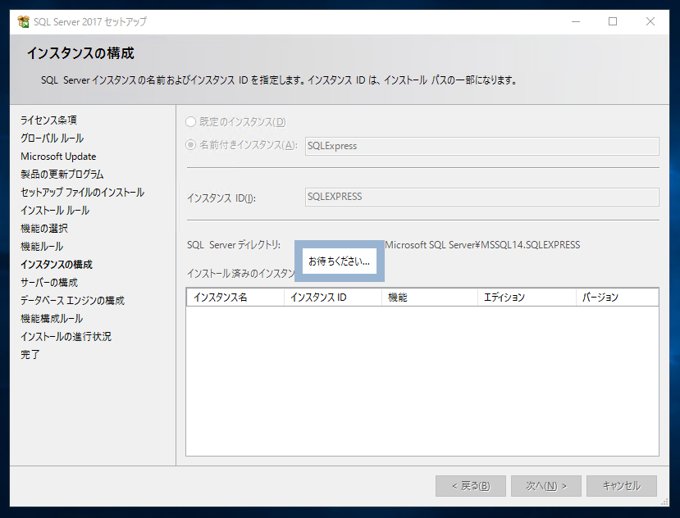Open the セットアップ ファイルのインストール step
This screenshot has height=518, width=680.
[x=82, y=192]
